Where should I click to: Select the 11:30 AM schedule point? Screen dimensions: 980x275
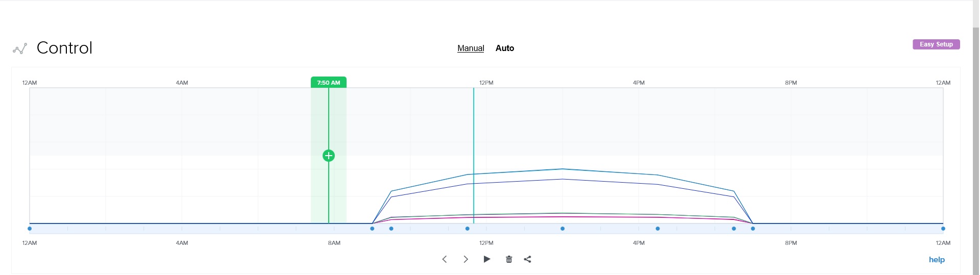468,229
